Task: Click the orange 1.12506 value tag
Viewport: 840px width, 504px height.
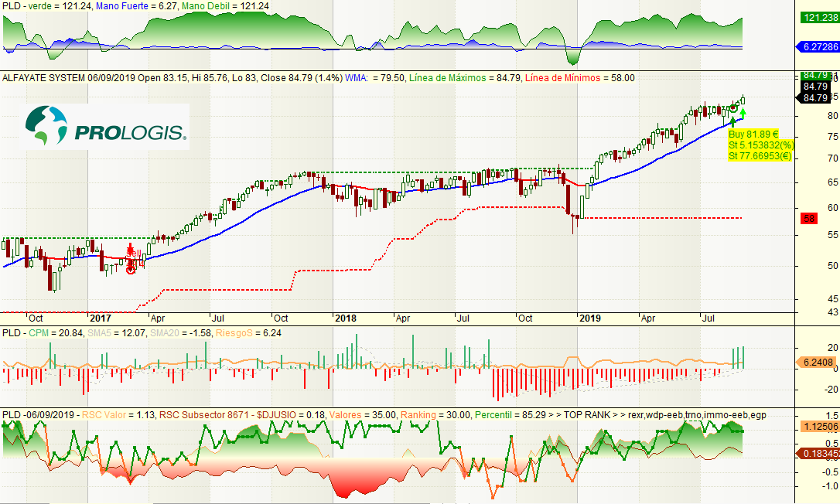Action: click(x=820, y=427)
